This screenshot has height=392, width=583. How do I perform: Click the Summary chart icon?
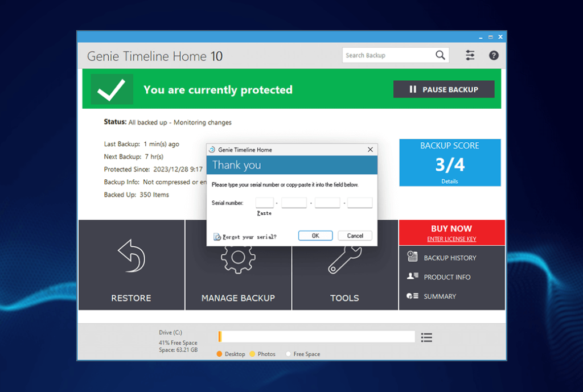412,296
